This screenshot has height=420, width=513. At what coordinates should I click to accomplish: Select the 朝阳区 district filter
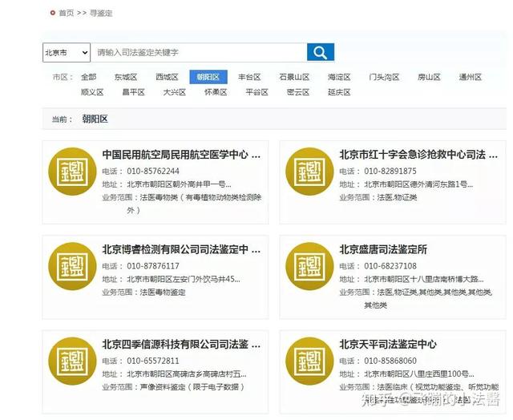pyautogui.click(x=208, y=77)
